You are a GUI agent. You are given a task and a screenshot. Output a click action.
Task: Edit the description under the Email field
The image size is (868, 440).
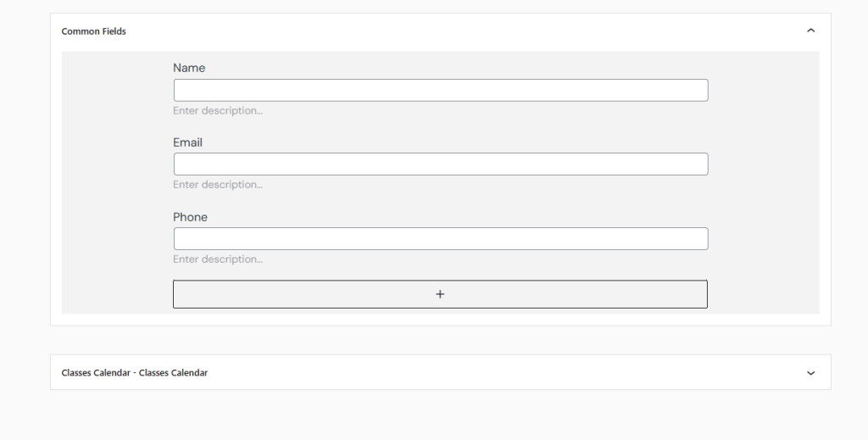click(218, 185)
